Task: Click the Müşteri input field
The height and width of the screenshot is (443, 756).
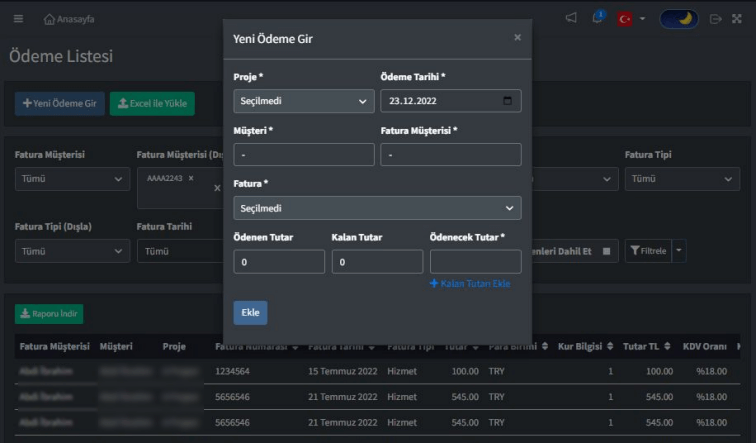Action: tap(304, 155)
